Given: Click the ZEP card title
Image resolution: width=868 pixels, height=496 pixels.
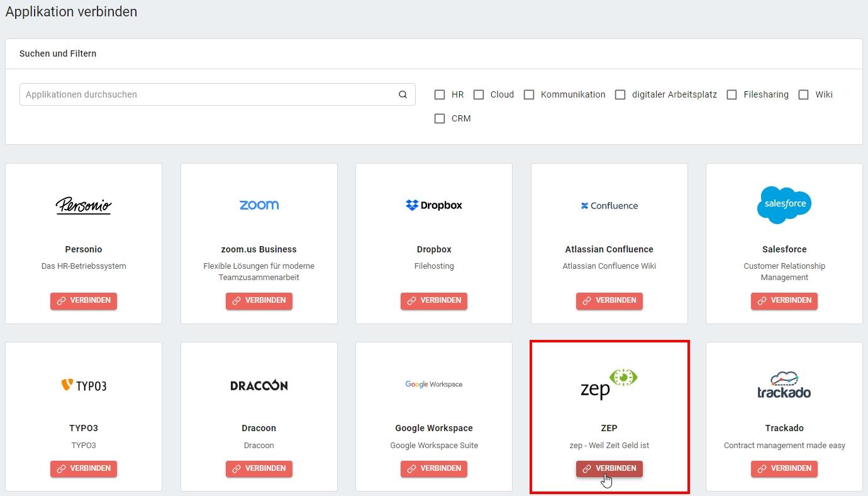Looking at the screenshot, I should [x=609, y=428].
